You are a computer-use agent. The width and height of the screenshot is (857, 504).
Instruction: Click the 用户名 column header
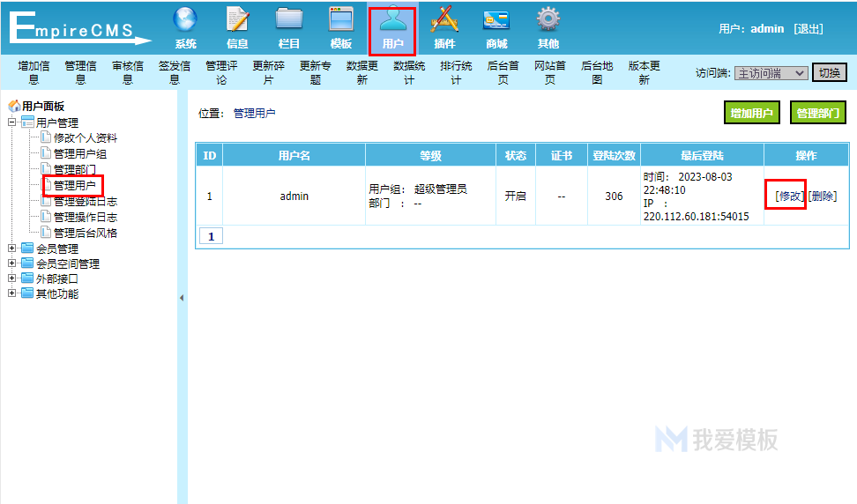pos(294,156)
